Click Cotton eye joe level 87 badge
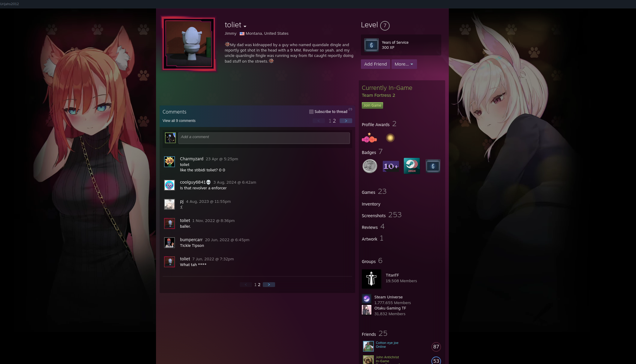636x364 pixels. [436, 347]
